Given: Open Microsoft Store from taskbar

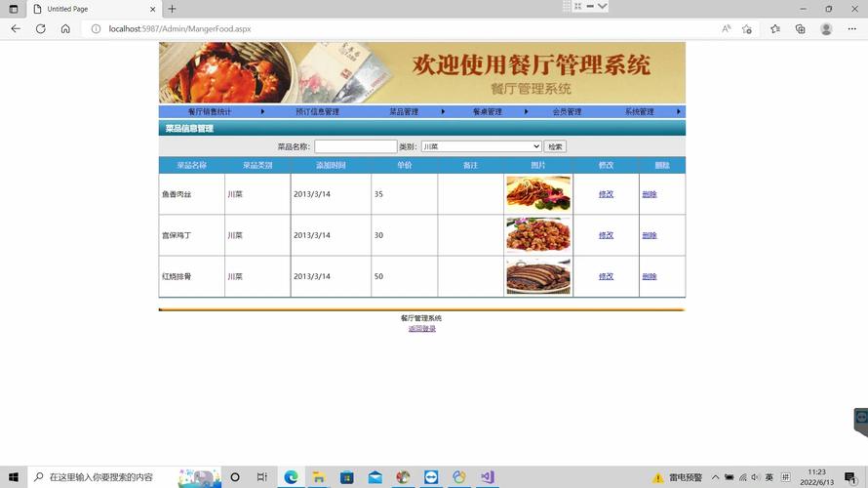Looking at the screenshot, I should pos(346,477).
